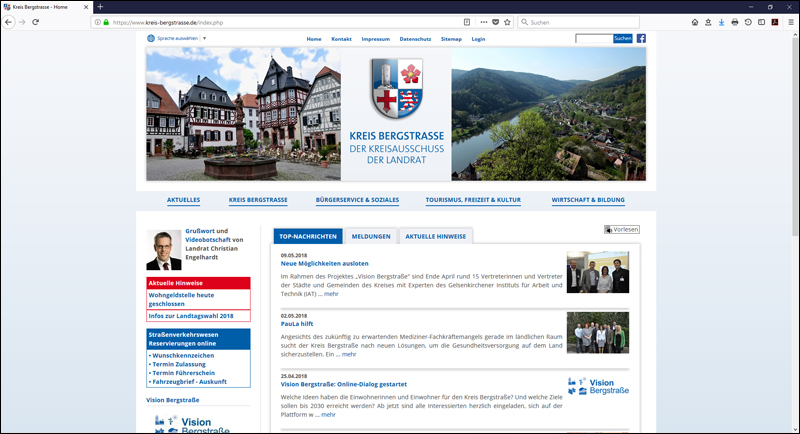
Task: Open Bürgerservice & Soziales menu
Action: click(x=357, y=200)
